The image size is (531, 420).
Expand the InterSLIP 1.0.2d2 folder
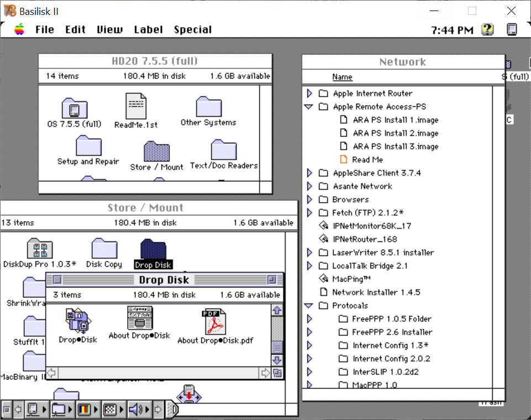pyautogui.click(x=309, y=371)
